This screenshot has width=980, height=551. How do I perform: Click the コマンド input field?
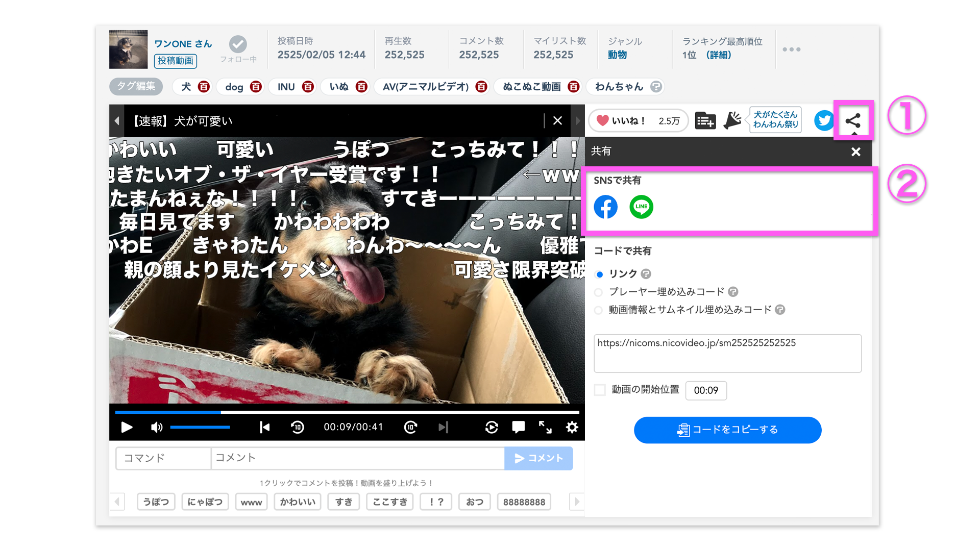click(x=163, y=458)
